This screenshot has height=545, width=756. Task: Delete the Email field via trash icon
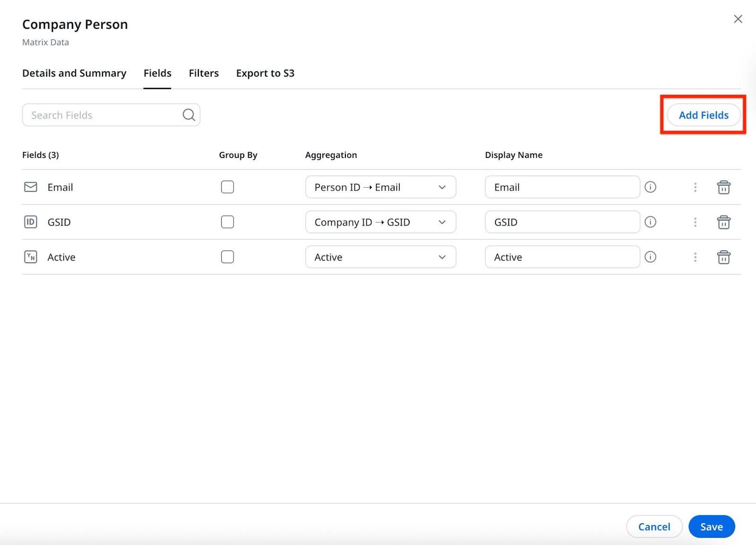pyautogui.click(x=724, y=187)
